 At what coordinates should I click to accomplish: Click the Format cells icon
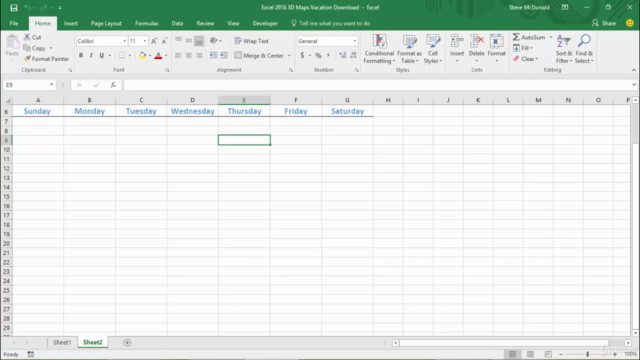(496, 42)
